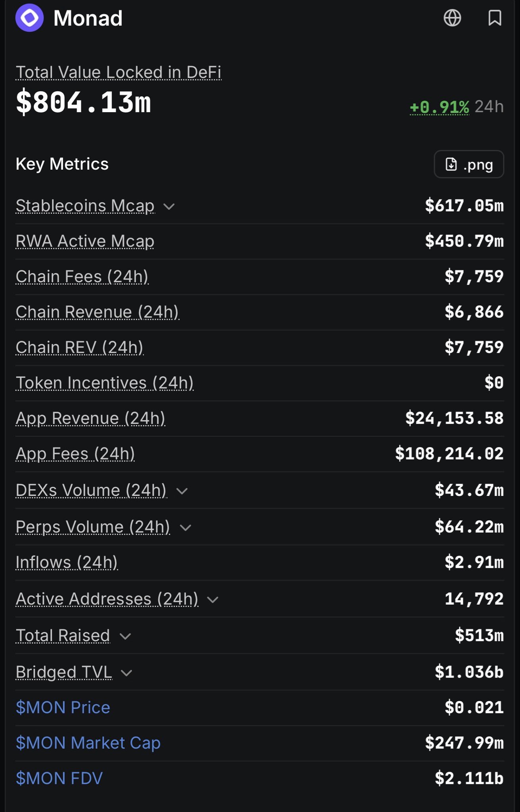Click the Monad purple logo icon
Viewport: 520px width, 812px height.
pos(29,18)
